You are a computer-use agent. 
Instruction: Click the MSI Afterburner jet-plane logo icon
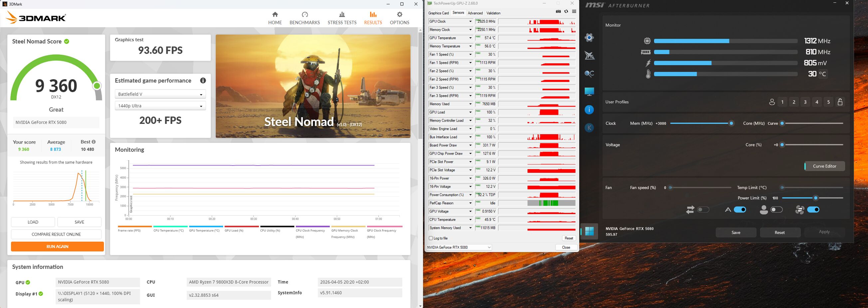[589, 56]
